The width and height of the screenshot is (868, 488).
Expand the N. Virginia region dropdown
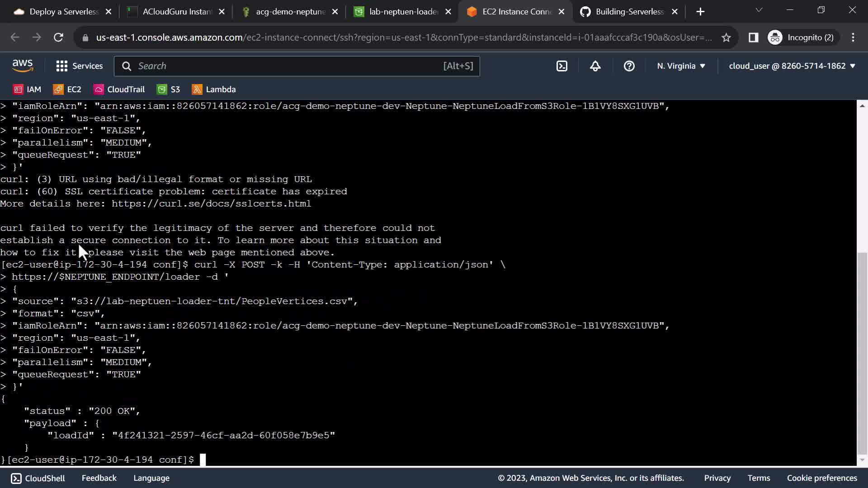681,66
